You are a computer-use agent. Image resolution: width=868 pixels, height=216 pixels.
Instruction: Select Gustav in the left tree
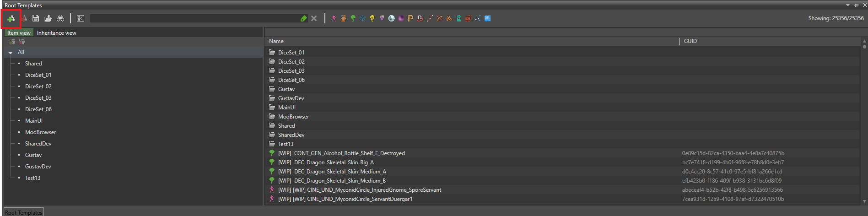tap(33, 155)
